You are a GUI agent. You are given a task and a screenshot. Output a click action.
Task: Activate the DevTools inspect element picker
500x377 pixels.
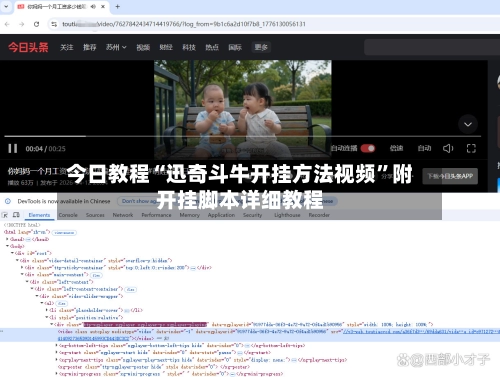click(5, 215)
